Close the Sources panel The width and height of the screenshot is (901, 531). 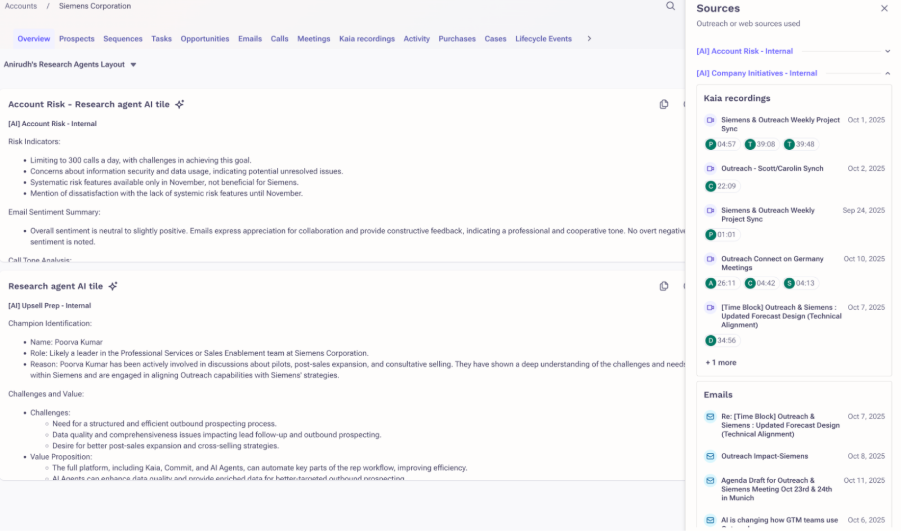(x=884, y=8)
